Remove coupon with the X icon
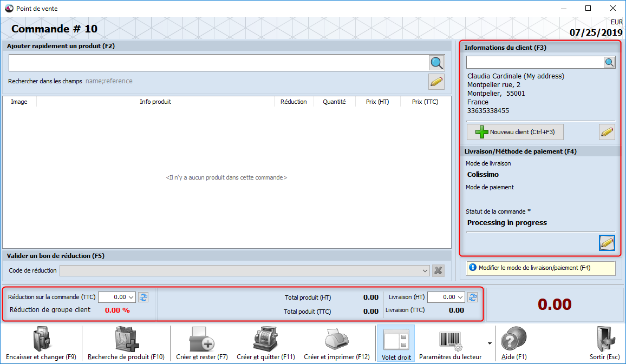 pos(438,271)
